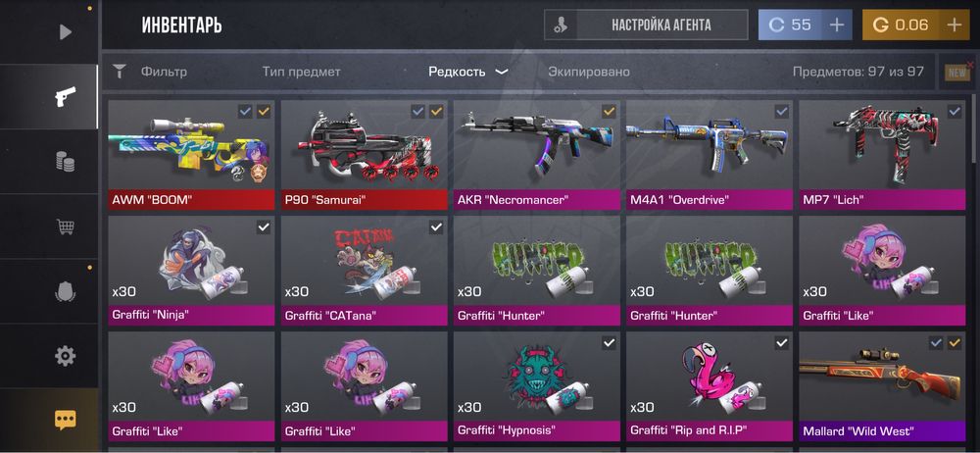The height and width of the screenshot is (453, 980).
Task: Select the AWM BOOM skin thumbnail
Action: point(191,145)
